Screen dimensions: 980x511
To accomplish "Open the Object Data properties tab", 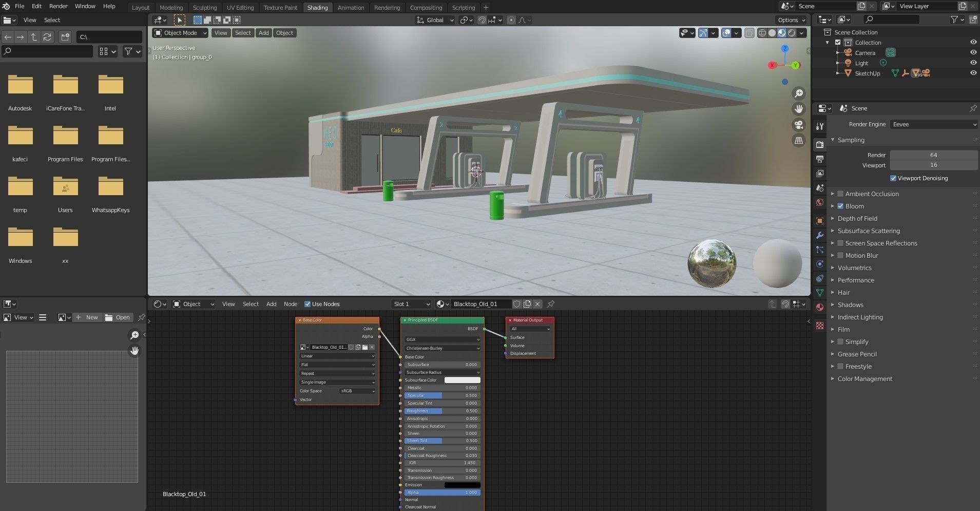I will (x=820, y=293).
